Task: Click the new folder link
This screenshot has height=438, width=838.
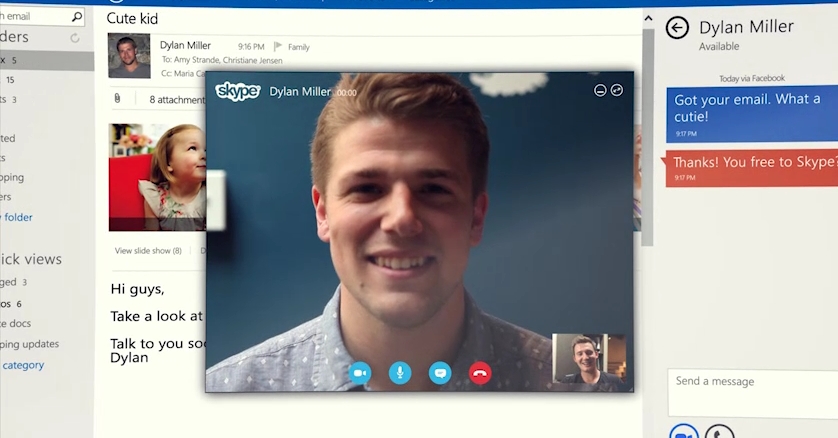Action: [18, 217]
